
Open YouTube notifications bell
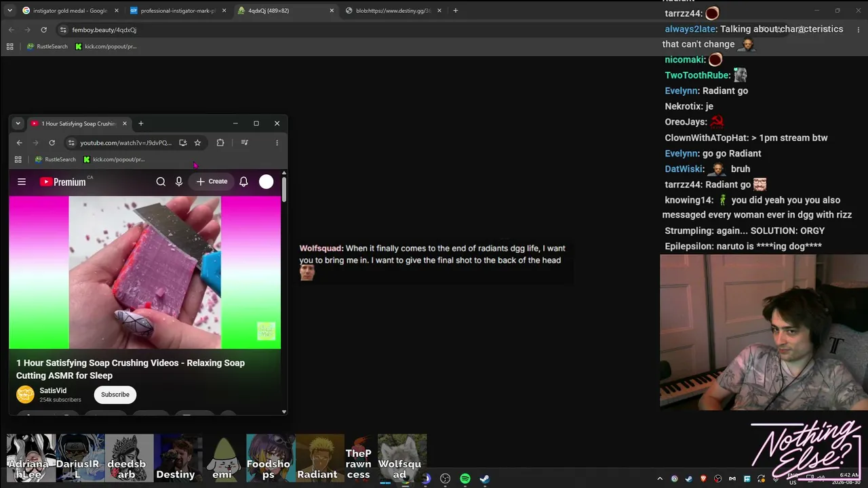(243, 182)
